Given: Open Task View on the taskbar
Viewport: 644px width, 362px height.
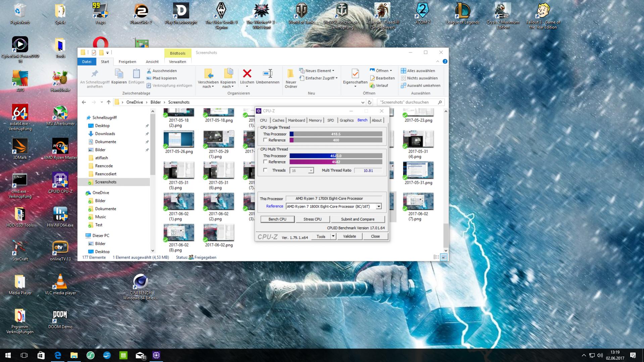Looking at the screenshot, I should 24,355.
